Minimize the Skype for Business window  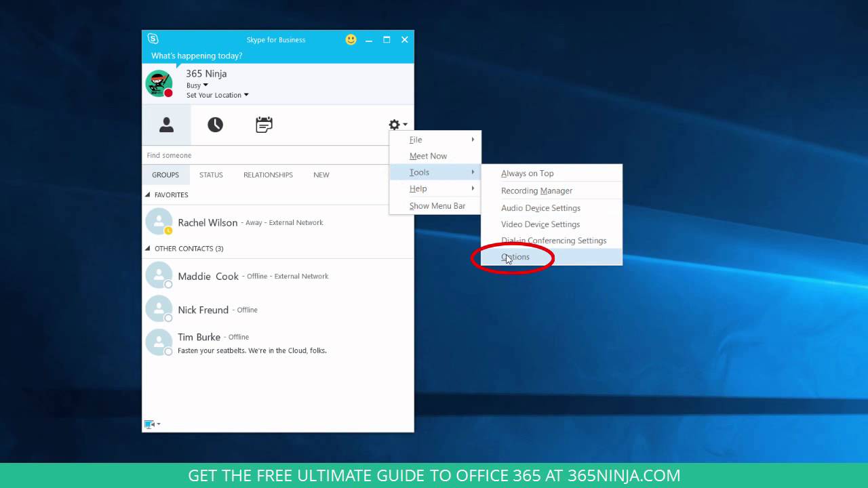[x=369, y=40]
